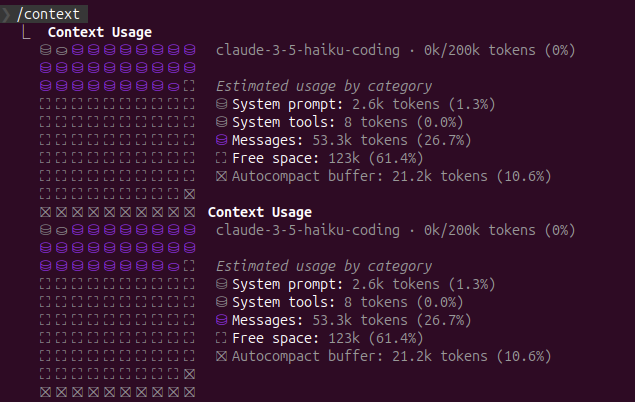Click the purple Messages icon in upper legend
635x402 pixels.
(x=222, y=140)
